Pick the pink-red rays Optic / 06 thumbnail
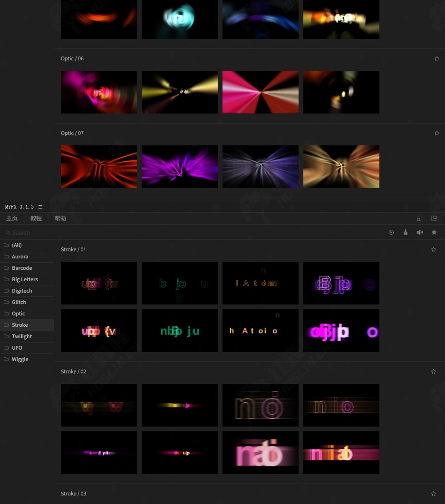 (x=261, y=92)
